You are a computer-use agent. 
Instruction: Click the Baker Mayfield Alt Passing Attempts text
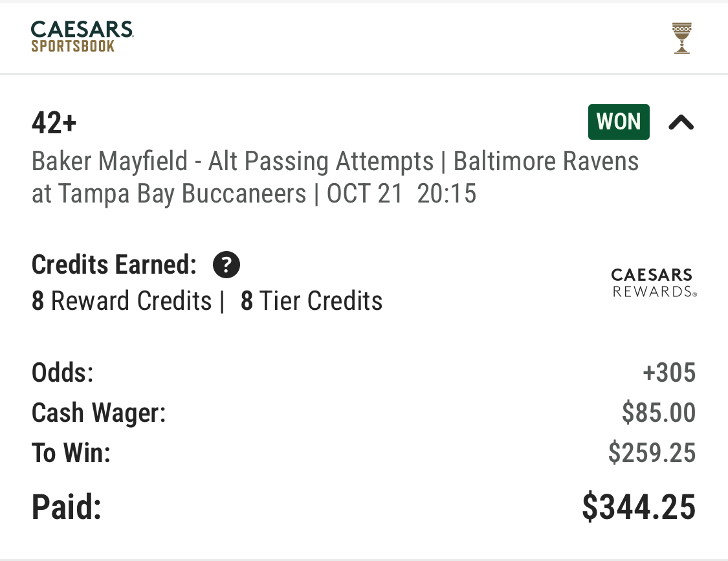tap(232, 162)
